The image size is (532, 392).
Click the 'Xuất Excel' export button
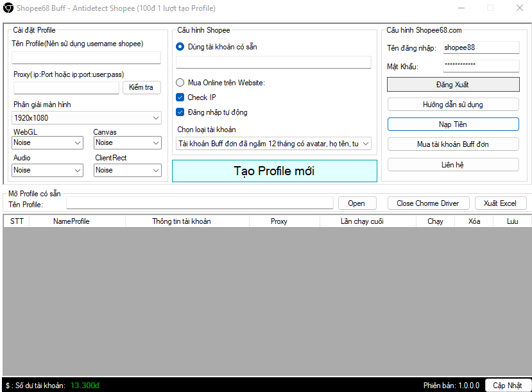501,203
